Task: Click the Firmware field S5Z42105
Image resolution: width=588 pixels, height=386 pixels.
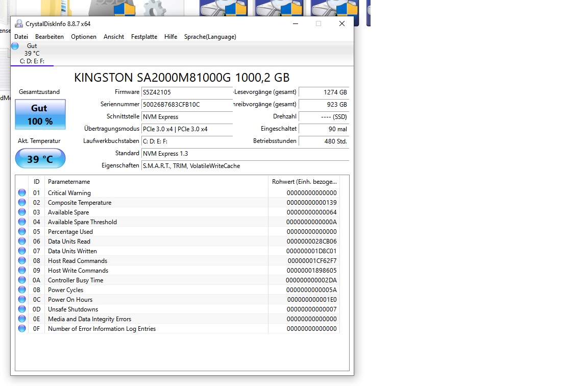Action: [187, 92]
